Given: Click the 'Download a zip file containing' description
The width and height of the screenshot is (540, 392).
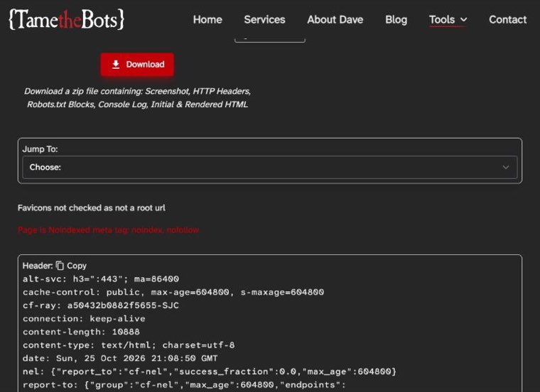Looking at the screenshot, I should 137,98.
